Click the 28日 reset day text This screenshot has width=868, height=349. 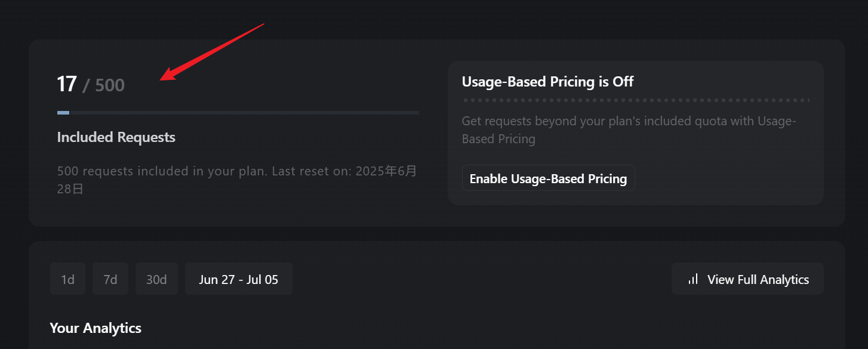click(70, 189)
